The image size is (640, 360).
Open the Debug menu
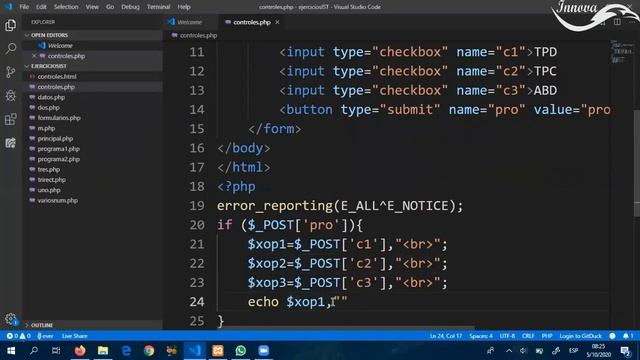131,7
